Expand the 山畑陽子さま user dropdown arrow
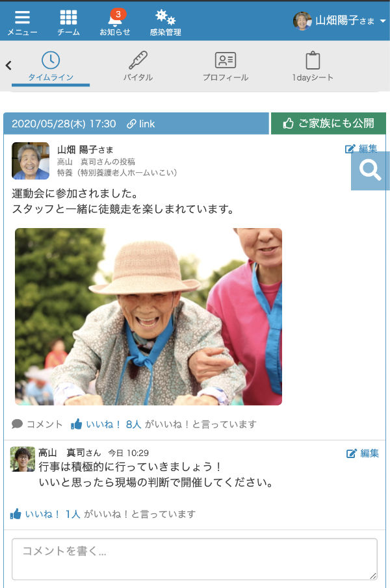This screenshot has width=390, height=588. pyautogui.click(x=383, y=21)
